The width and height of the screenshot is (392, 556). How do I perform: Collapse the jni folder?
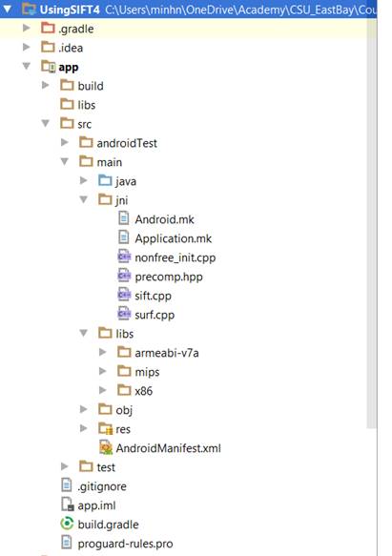(84, 200)
